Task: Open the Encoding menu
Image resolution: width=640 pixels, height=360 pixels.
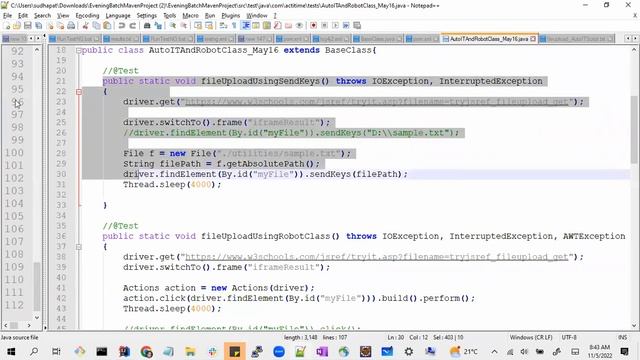Action: click(x=87, y=16)
